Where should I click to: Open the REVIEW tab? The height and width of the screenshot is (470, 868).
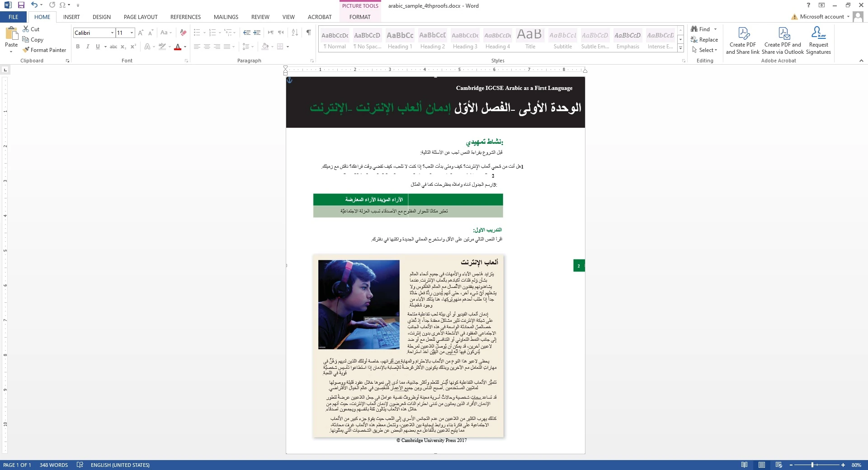(260, 17)
